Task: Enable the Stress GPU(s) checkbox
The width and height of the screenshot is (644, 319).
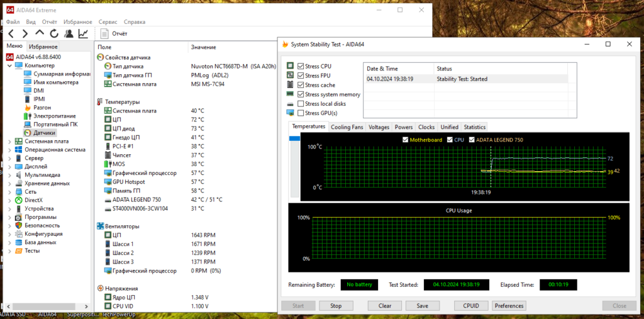Action: tap(301, 113)
